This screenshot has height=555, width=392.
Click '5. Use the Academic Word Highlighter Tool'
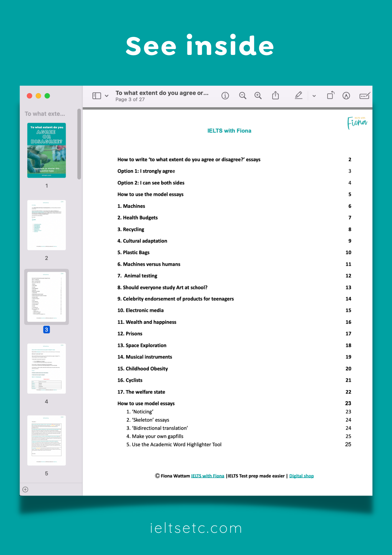[174, 445]
